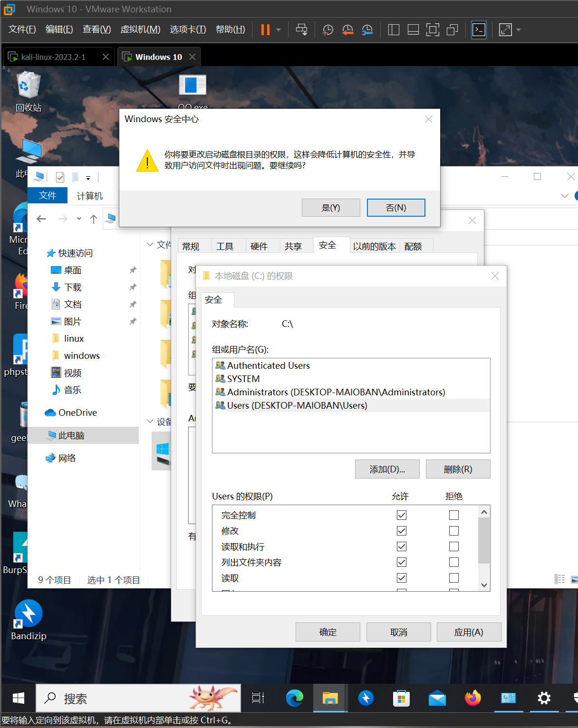This screenshot has height=728, width=578.
Task: Click the send Ctrl+Alt+Del toolbar icon
Action: coord(302,30)
